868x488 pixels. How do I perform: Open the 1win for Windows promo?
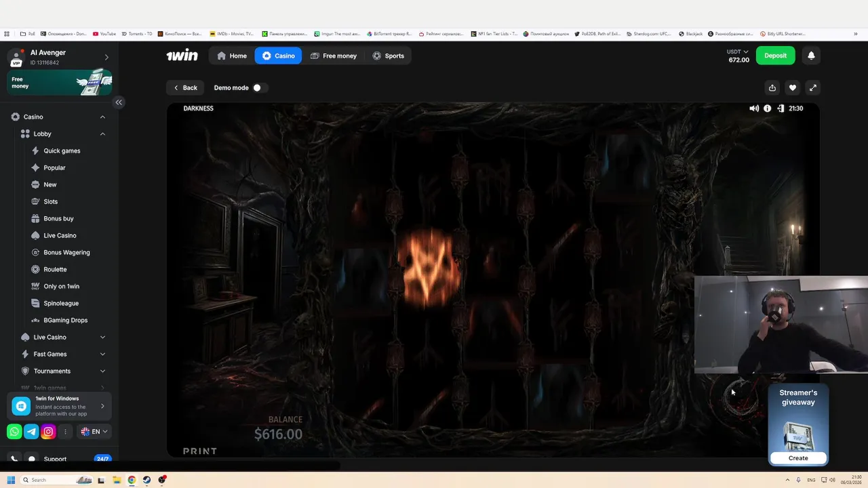60,406
